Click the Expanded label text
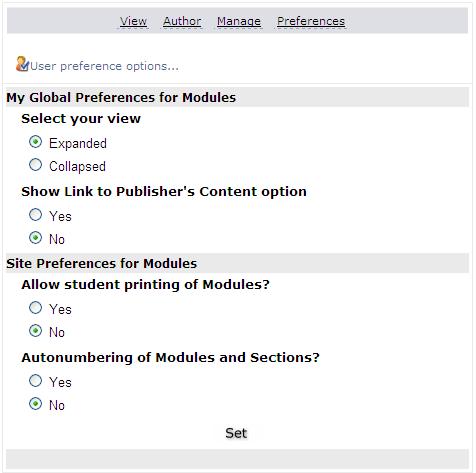This screenshot has height=473, width=476. tap(78, 144)
